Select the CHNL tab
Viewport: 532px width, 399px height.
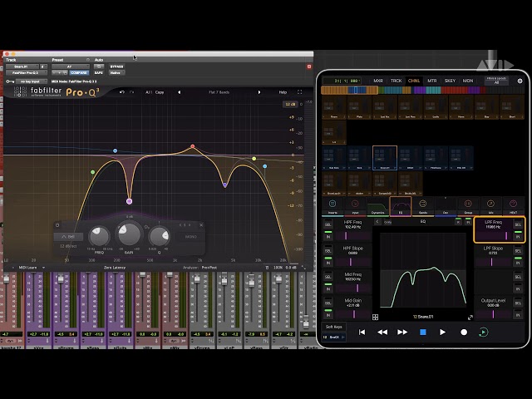tap(414, 81)
